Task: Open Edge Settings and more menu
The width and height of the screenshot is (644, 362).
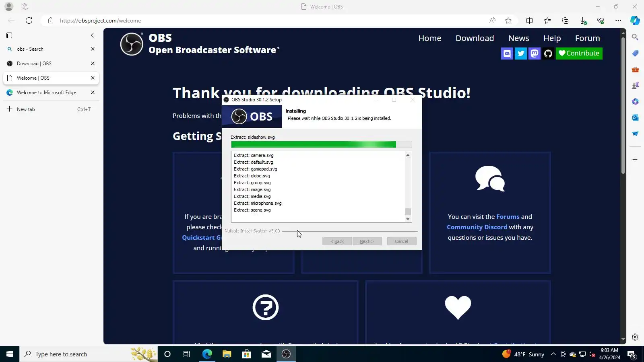Action: point(618,21)
